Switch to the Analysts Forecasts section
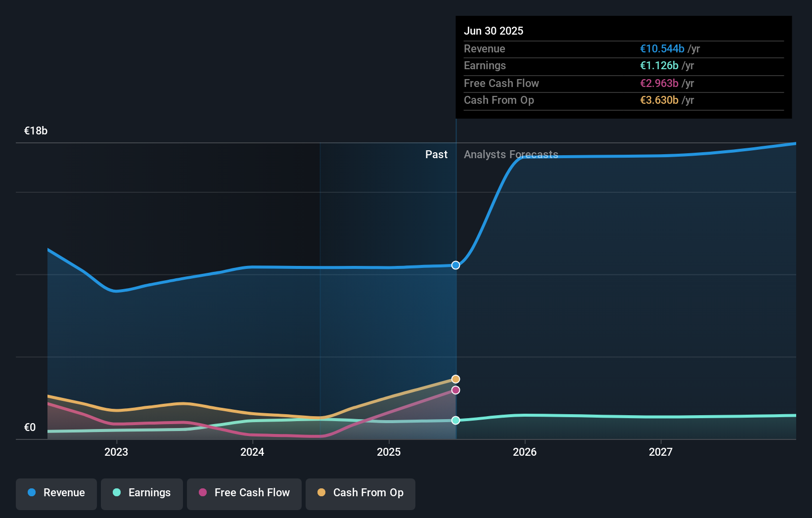 point(511,154)
